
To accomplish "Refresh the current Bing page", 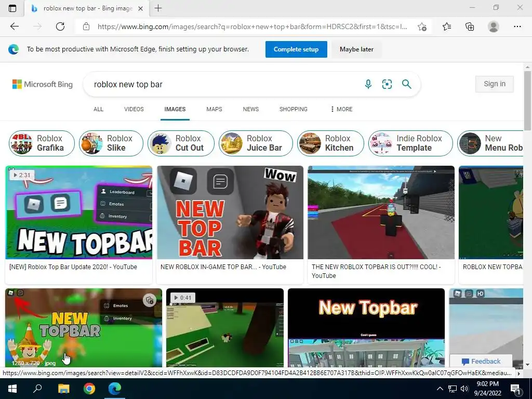I will pos(60,26).
